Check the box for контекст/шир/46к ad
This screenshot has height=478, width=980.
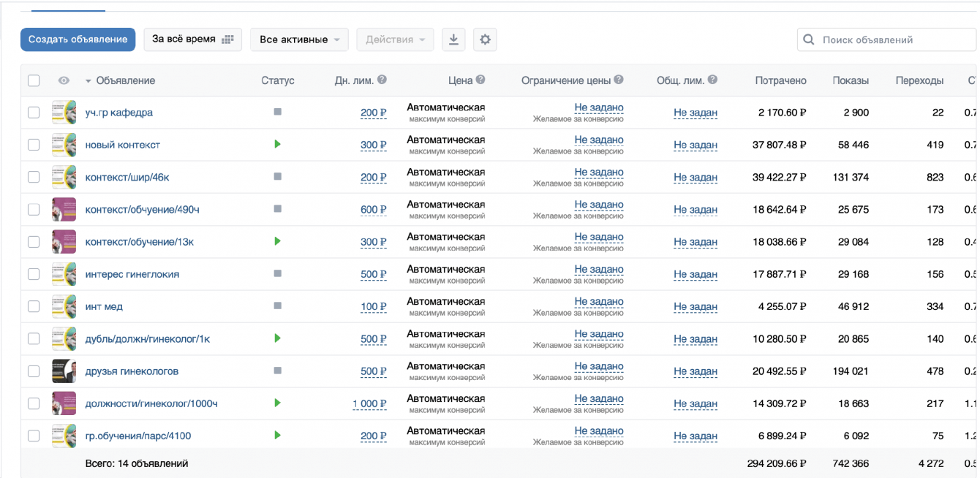coord(34,178)
